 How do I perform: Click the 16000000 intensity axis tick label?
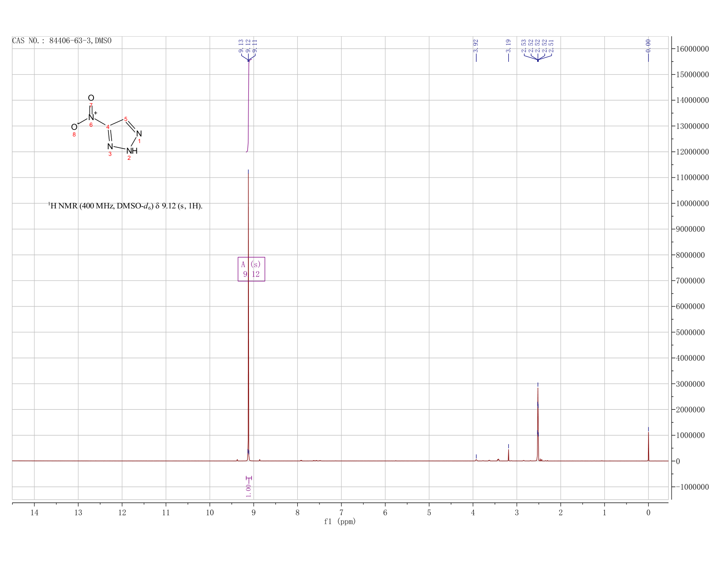pos(692,49)
